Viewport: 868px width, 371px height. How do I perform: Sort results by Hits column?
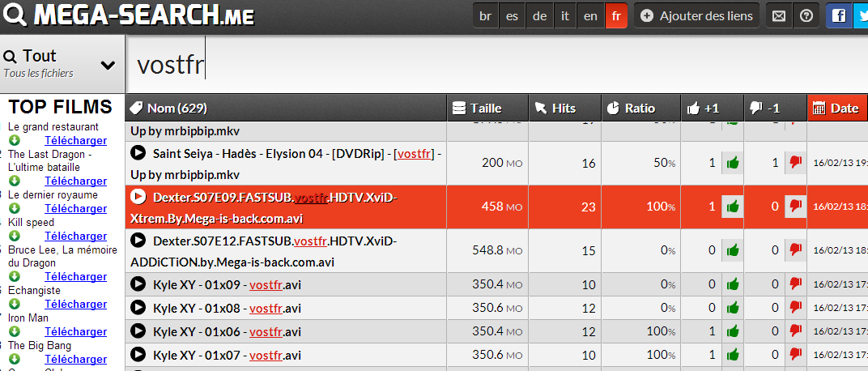565,108
